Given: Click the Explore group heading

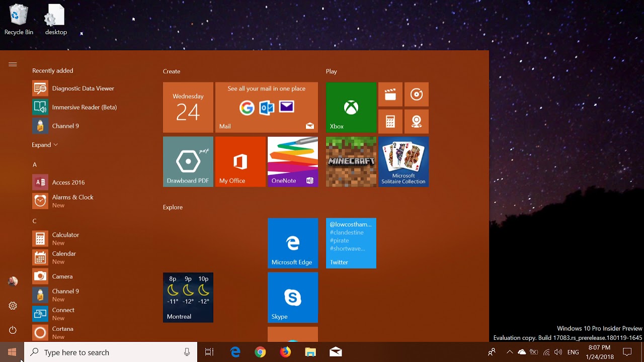Looking at the screenshot, I should [x=173, y=207].
